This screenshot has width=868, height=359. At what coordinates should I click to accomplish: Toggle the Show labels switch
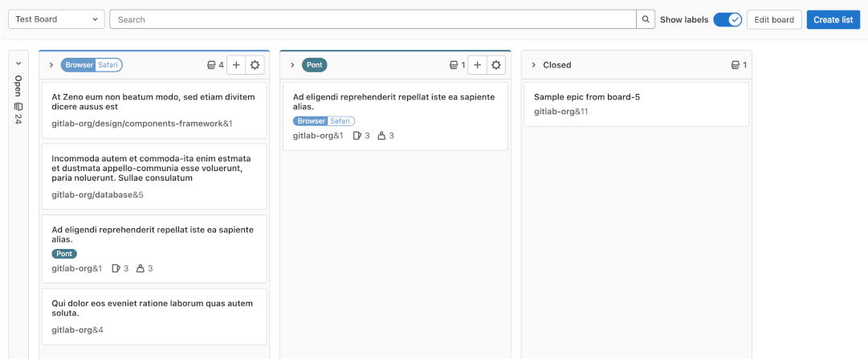(x=727, y=19)
